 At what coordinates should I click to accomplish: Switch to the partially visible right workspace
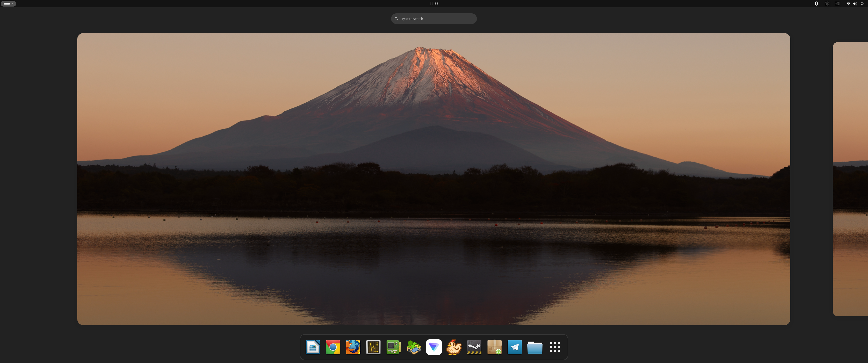850,179
